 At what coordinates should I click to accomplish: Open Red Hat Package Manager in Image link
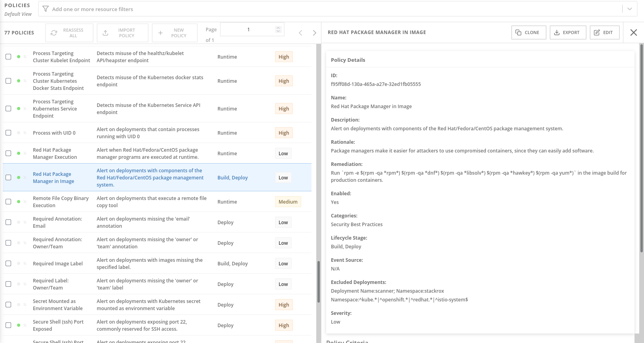click(54, 177)
